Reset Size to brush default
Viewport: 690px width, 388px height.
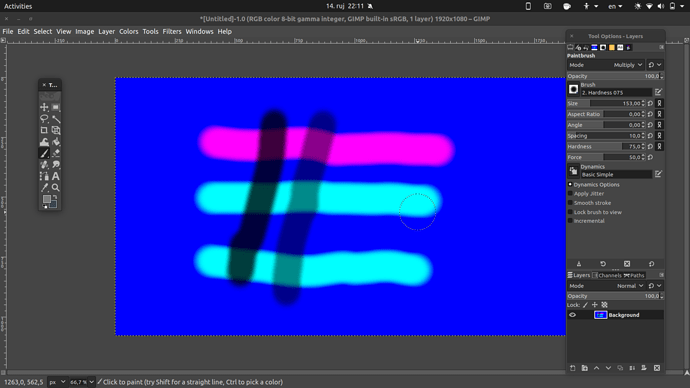click(650, 103)
